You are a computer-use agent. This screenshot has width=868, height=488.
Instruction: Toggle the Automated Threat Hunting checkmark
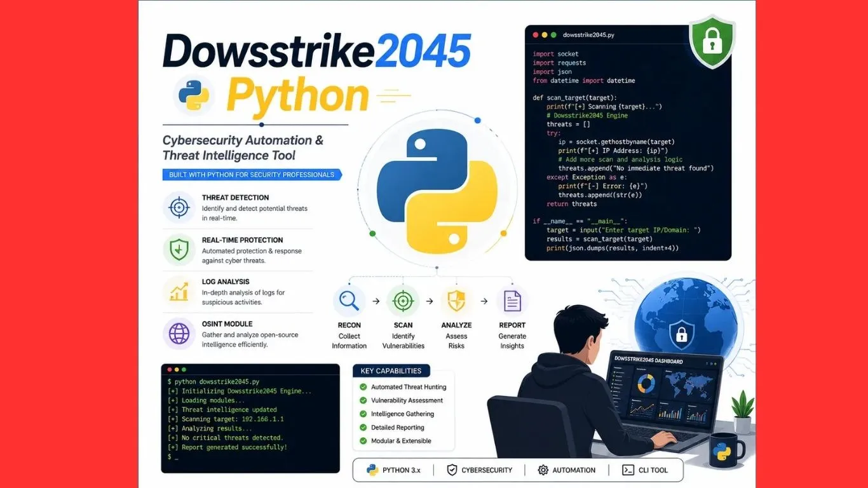363,387
